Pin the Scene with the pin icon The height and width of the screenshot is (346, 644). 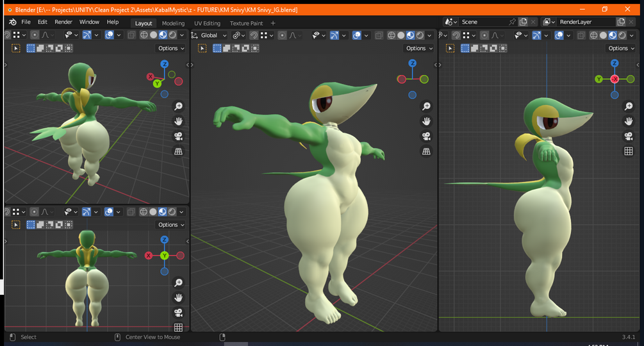point(512,22)
